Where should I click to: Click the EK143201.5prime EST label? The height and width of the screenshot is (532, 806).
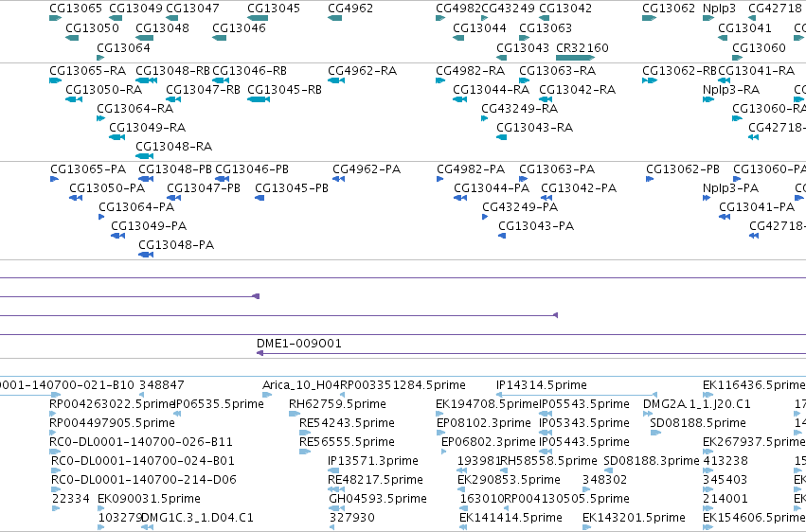(634, 518)
